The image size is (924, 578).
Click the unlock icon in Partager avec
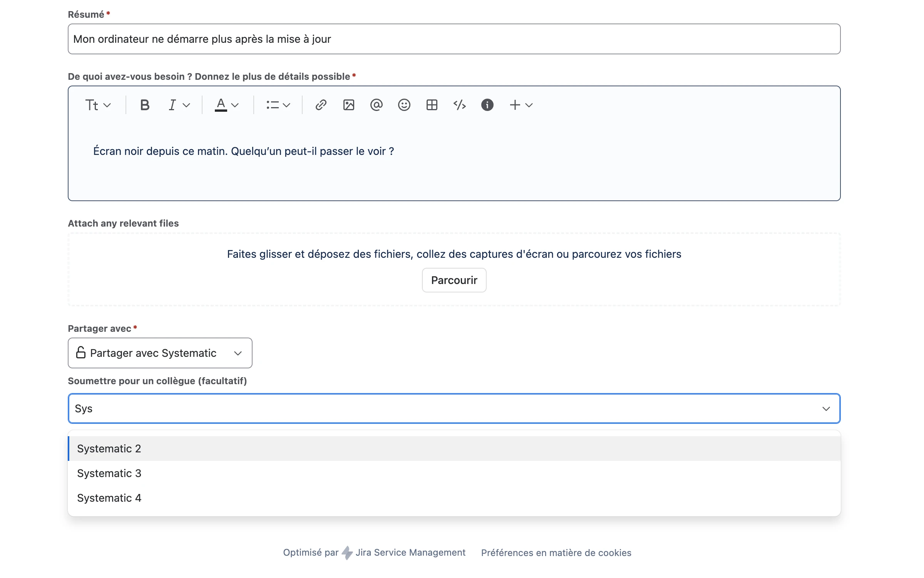[x=81, y=353]
